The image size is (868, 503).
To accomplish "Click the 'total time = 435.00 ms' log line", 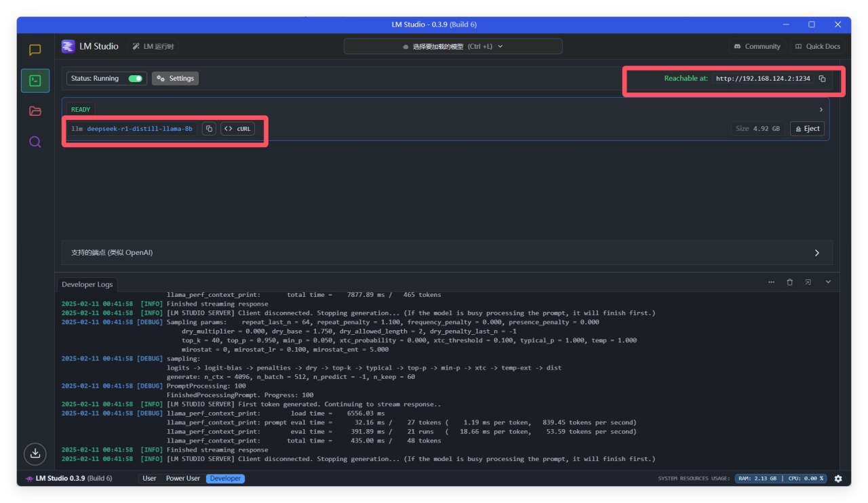I will pos(304,441).
